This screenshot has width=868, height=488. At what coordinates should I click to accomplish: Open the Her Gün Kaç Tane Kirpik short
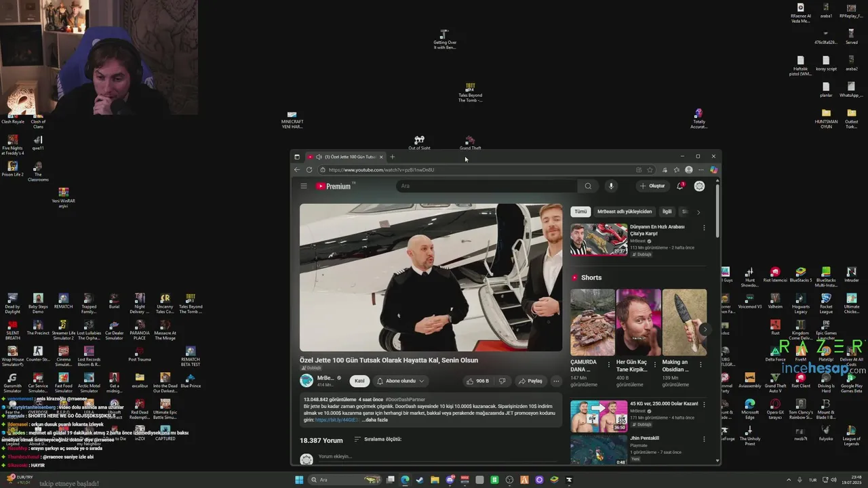tap(638, 323)
